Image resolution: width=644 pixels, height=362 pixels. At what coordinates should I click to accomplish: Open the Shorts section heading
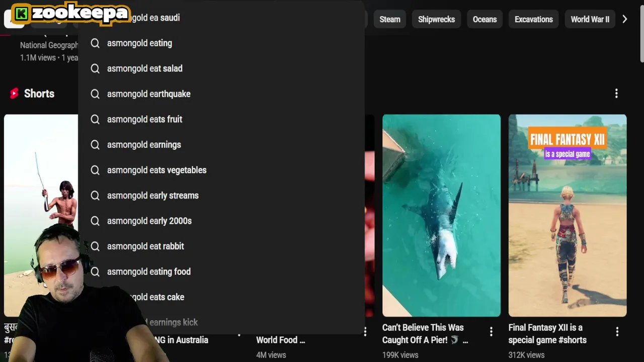coord(39,94)
